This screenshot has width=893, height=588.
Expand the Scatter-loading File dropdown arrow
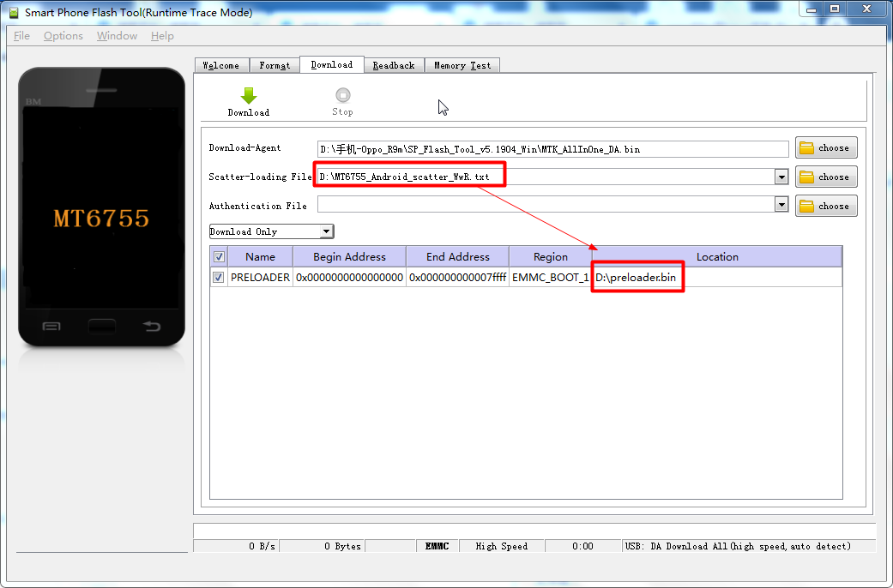[781, 177]
